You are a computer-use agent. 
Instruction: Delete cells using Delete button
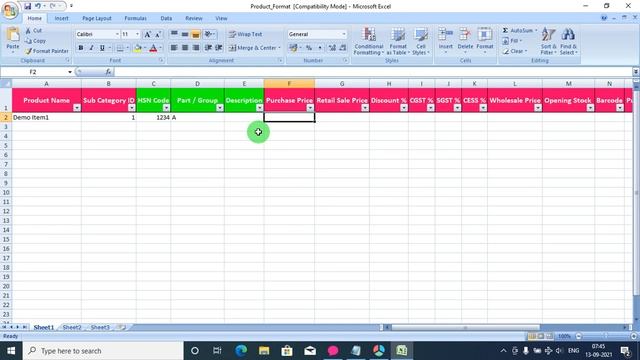[x=465, y=40]
